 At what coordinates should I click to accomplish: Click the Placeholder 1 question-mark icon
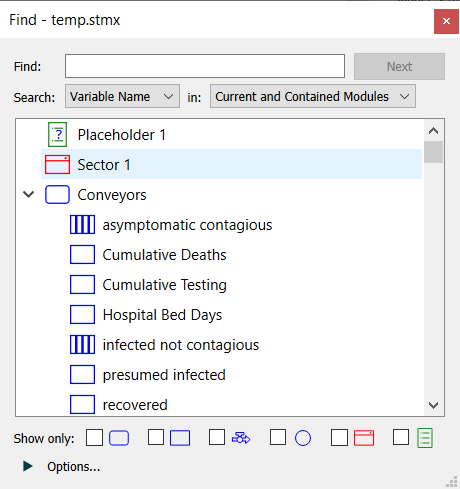pos(57,135)
